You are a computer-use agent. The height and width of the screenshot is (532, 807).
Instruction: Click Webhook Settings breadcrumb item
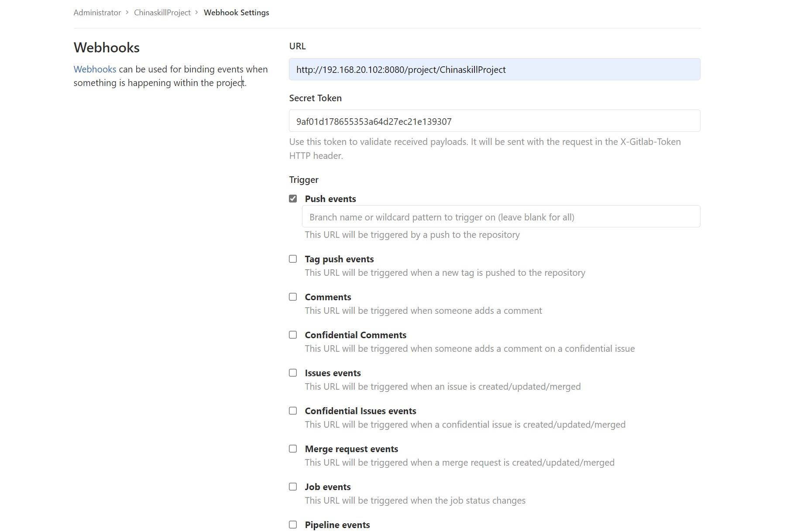[236, 13]
